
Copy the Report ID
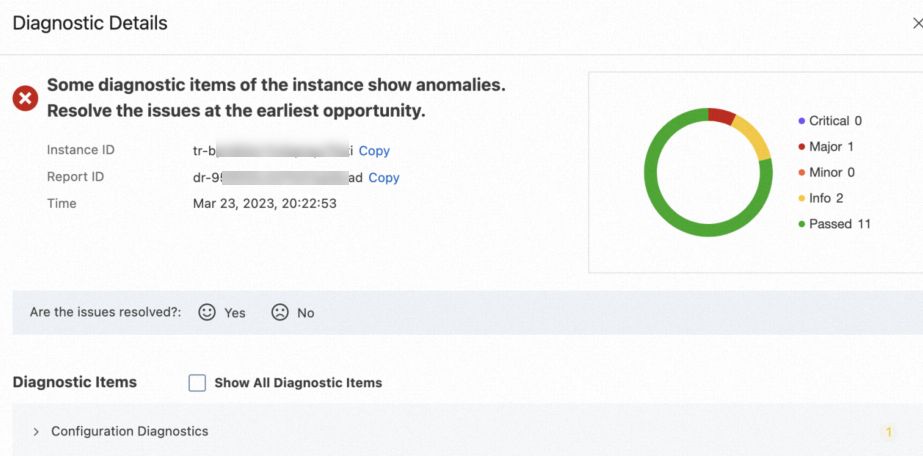[x=384, y=178]
